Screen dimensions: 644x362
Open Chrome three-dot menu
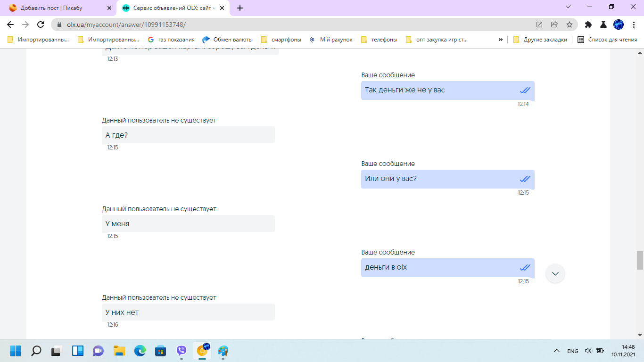pyautogui.click(x=634, y=25)
